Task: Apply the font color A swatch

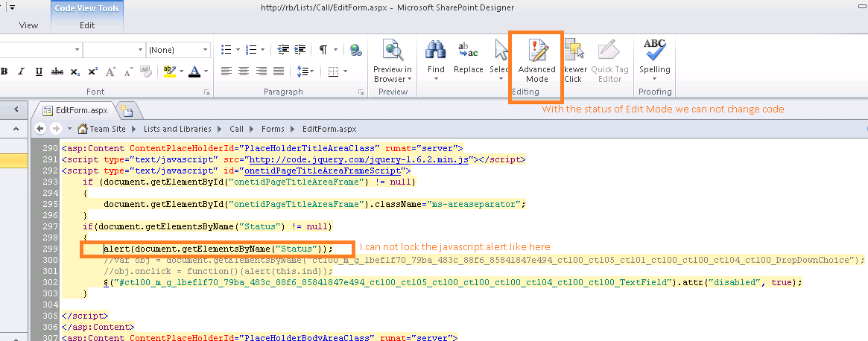Action: point(194,71)
